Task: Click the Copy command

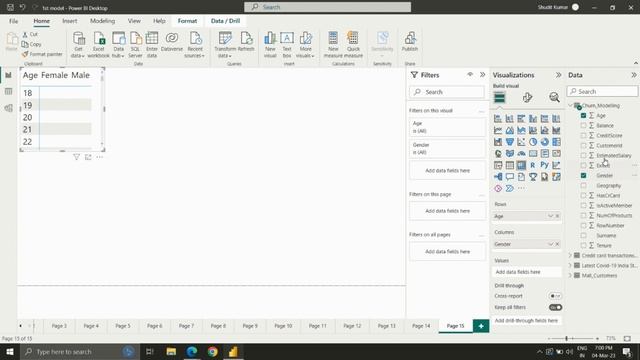Action: point(32,44)
